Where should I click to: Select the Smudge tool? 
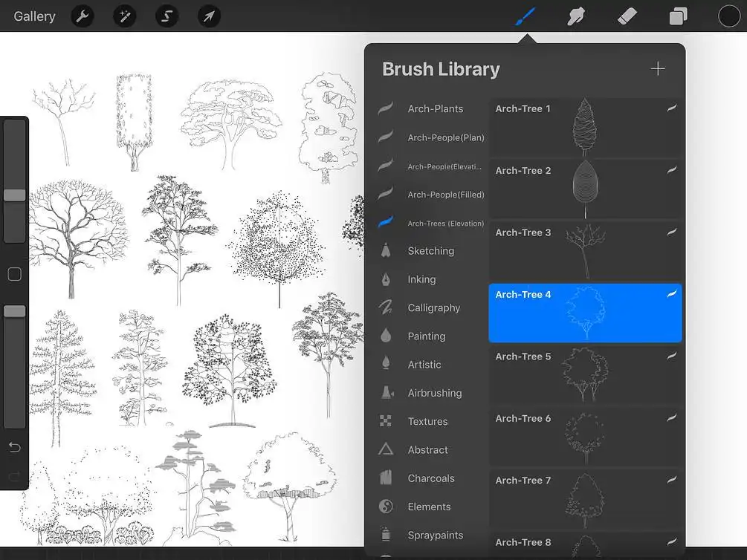(x=576, y=15)
